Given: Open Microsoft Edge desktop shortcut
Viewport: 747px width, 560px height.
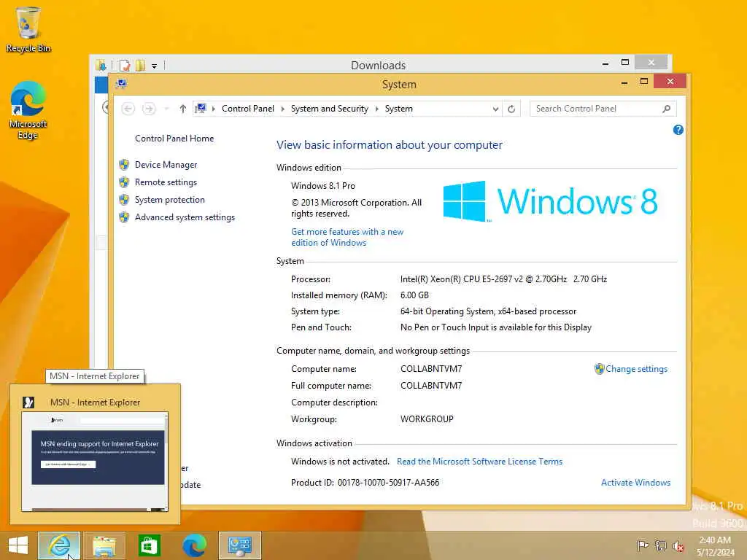Looking at the screenshot, I should 28,111.
